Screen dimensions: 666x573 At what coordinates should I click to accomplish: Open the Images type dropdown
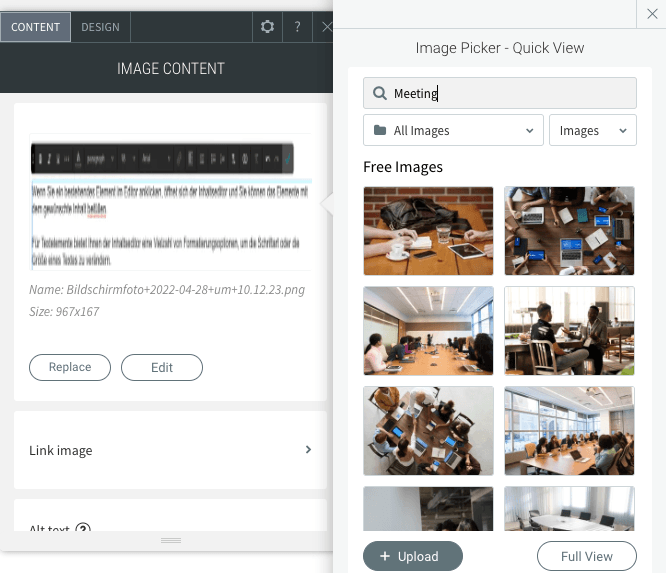point(593,130)
